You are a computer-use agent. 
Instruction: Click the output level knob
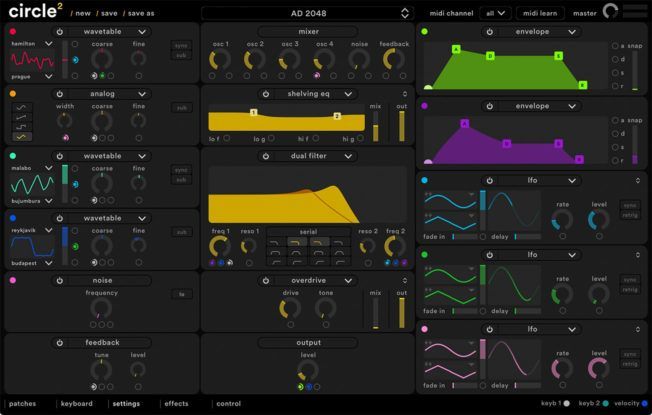(x=308, y=370)
